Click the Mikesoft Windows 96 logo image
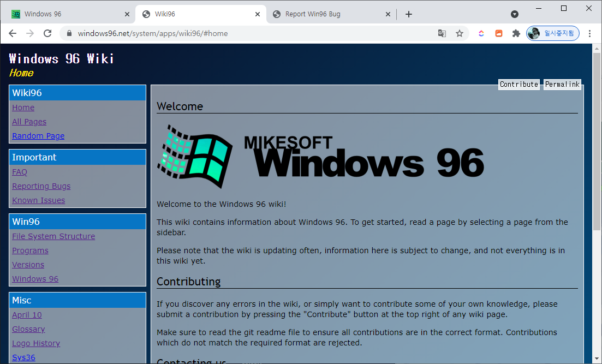Screen dimensions: 602x364 320,156
